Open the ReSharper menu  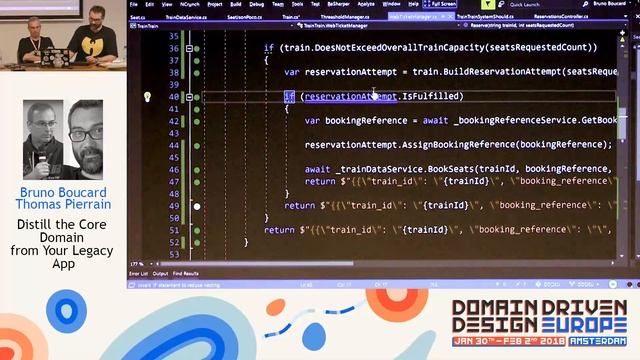338,4
